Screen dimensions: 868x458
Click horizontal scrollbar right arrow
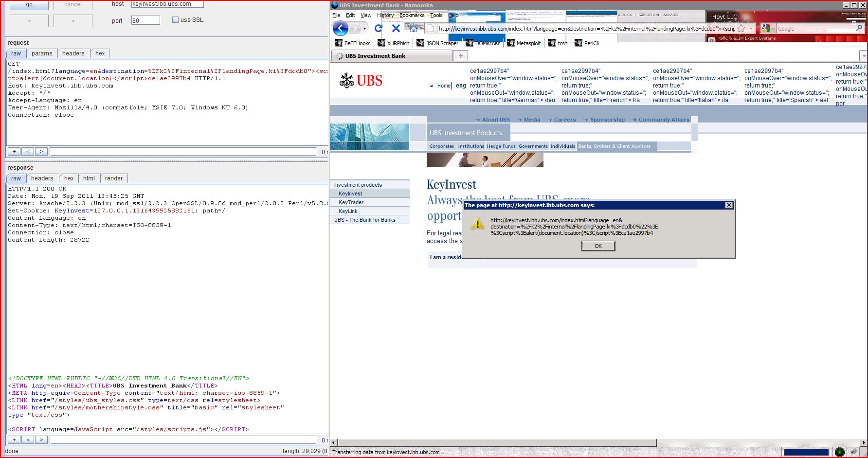pyautogui.click(x=864, y=442)
